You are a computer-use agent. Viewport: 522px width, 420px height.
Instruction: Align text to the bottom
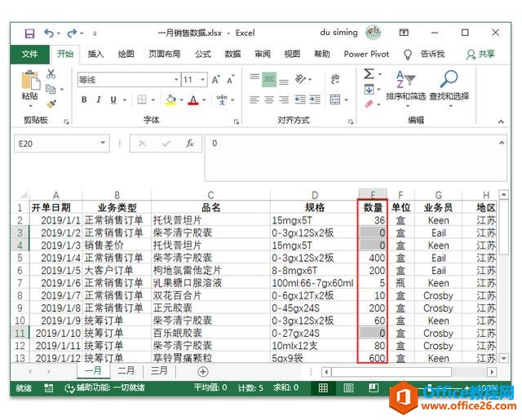(284, 82)
